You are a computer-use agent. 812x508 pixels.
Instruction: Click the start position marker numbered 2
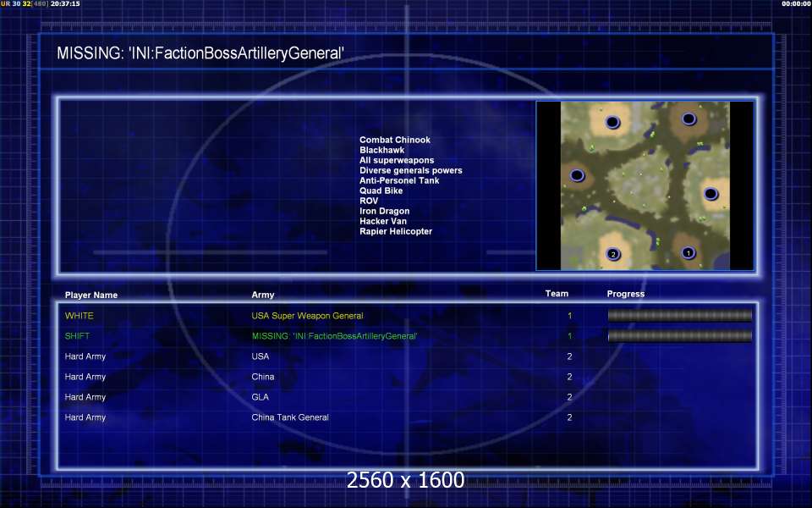click(613, 254)
